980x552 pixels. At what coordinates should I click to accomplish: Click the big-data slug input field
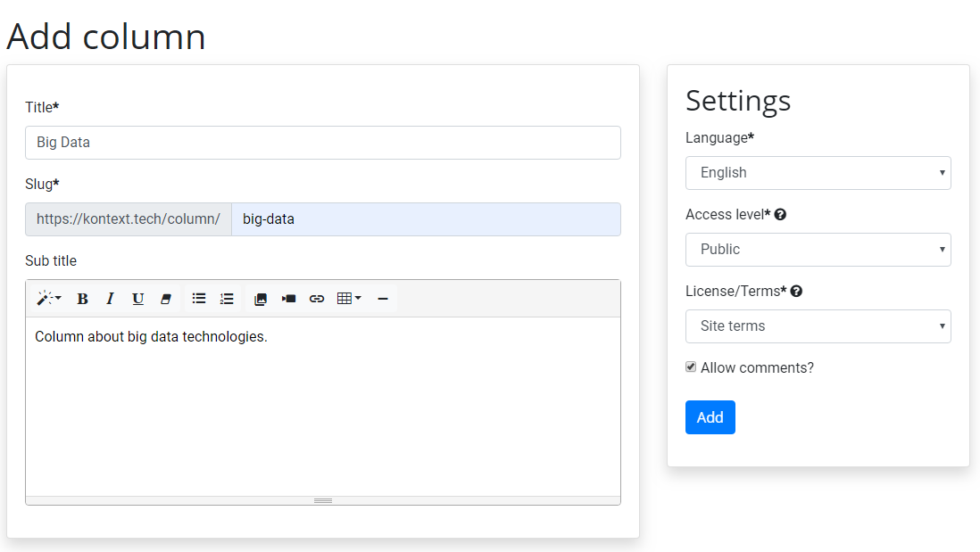point(427,219)
